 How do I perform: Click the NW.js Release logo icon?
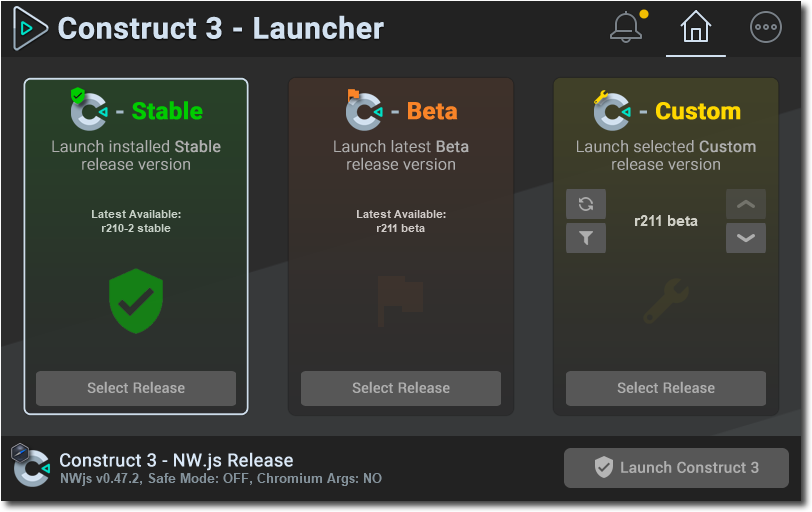tap(31, 465)
